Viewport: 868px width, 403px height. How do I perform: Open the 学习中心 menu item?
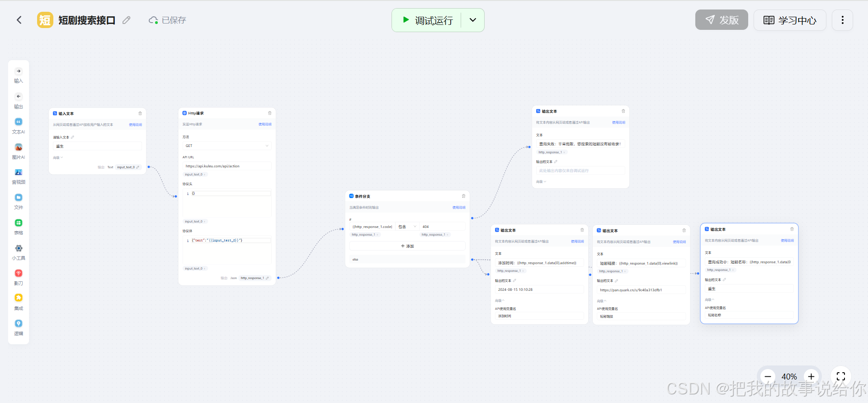[790, 20]
